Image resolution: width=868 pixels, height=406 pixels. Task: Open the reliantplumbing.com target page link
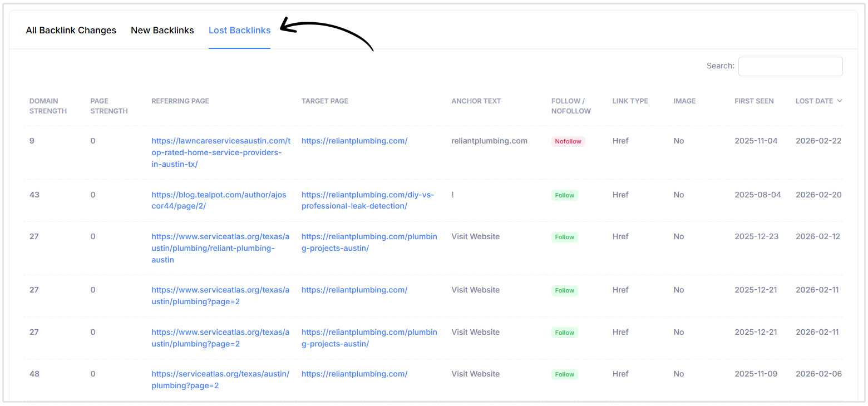tap(354, 141)
